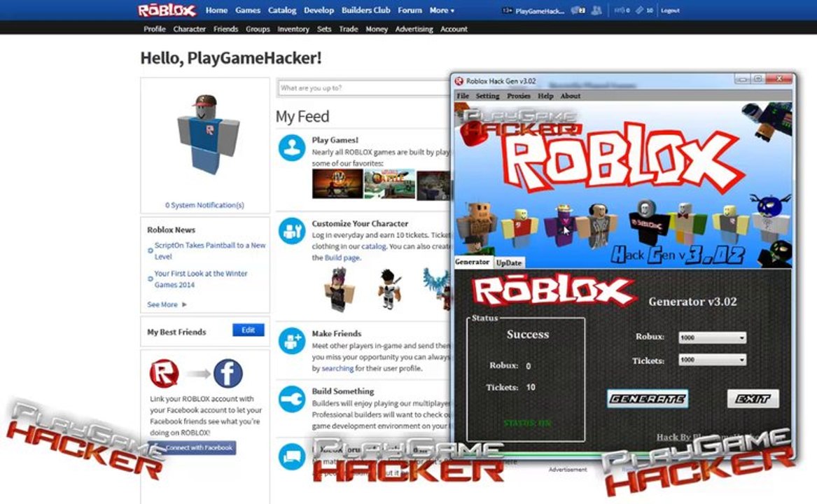This screenshot has height=504, width=817.
Task: Click the Build page link
Action: pyautogui.click(x=342, y=258)
